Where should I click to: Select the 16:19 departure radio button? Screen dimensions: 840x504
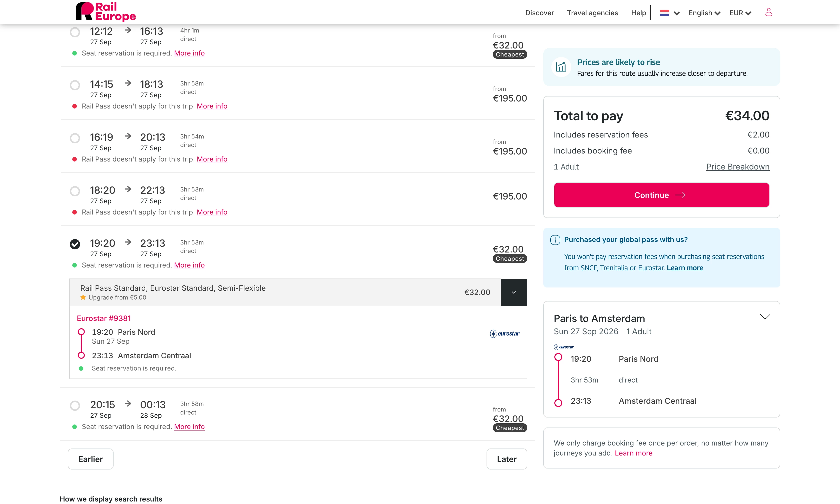click(75, 138)
